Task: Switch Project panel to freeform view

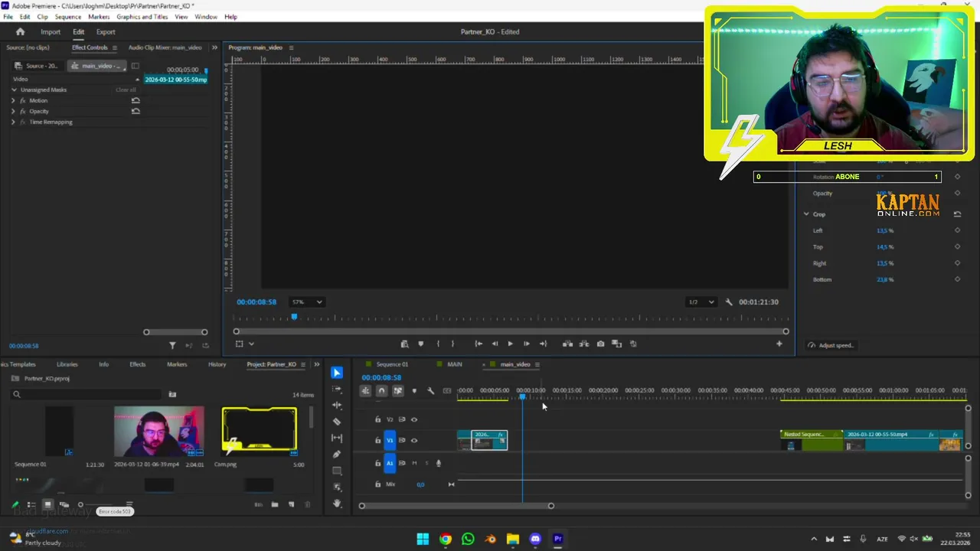Action: click(x=64, y=504)
